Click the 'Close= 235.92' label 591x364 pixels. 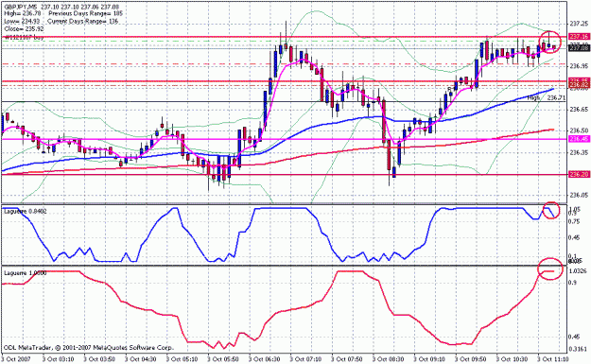point(24,28)
